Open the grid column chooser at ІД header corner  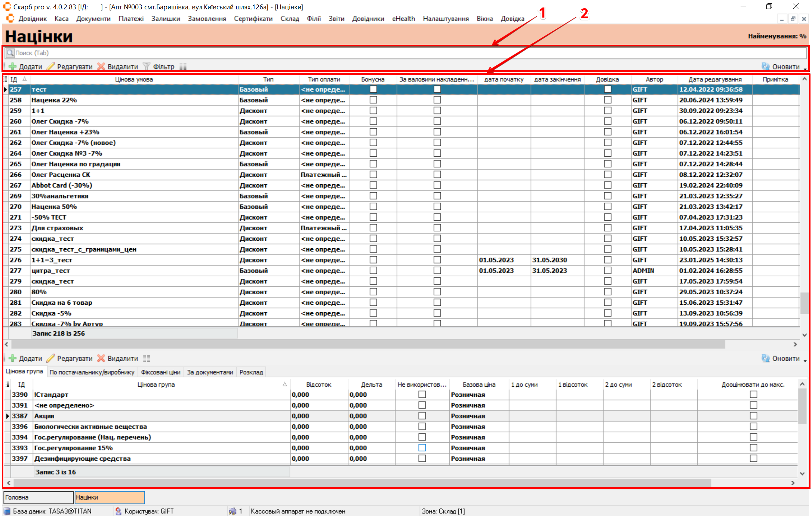6,79
